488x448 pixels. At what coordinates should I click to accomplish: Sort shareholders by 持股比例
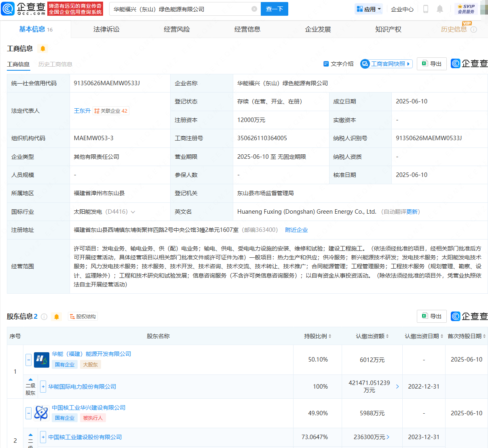click(x=318, y=336)
